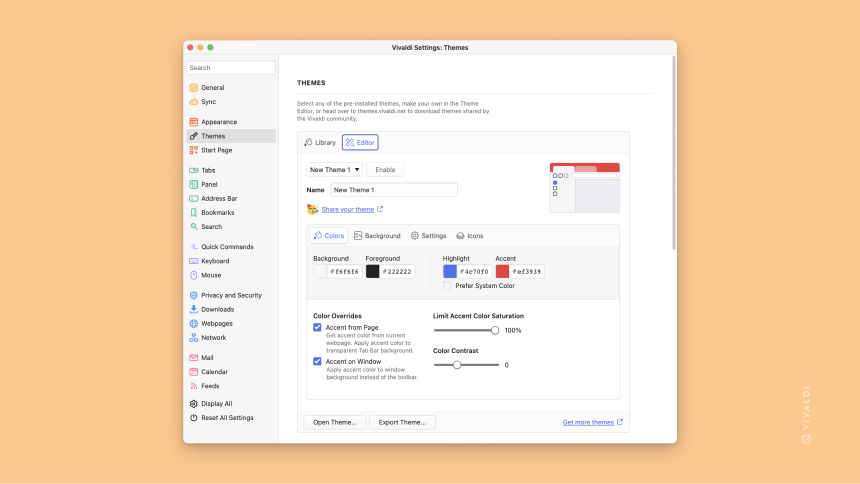The height and width of the screenshot is (484, 860).
Task: Click the Export Theme... button
Action: (402, 422)
